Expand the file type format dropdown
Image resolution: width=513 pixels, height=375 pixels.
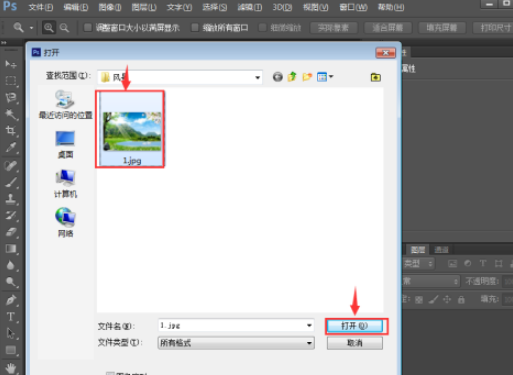(x=309, y=343)
